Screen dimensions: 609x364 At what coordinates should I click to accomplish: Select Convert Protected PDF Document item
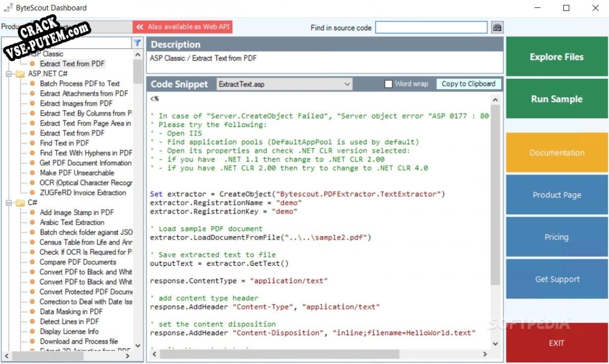click(x=86, y=292)
